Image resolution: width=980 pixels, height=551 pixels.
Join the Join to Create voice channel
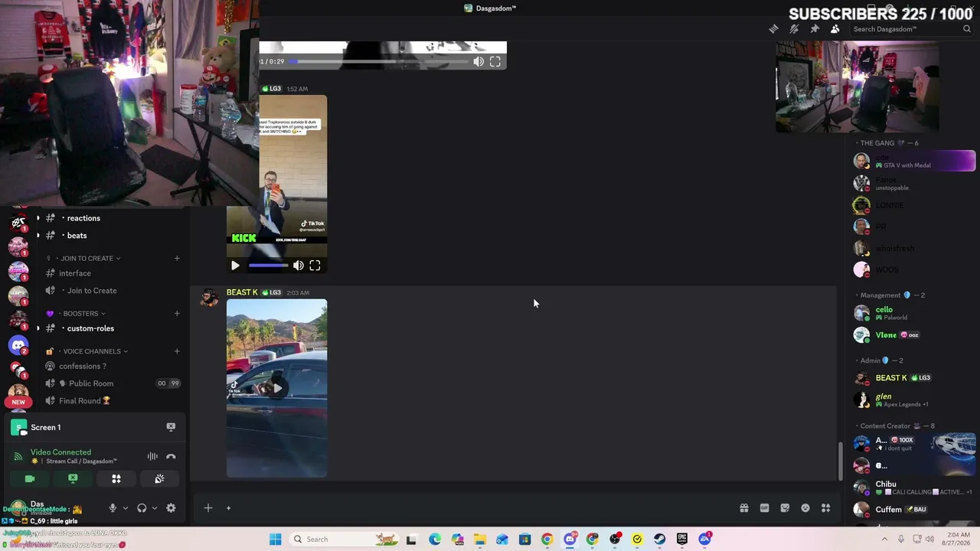112,291
